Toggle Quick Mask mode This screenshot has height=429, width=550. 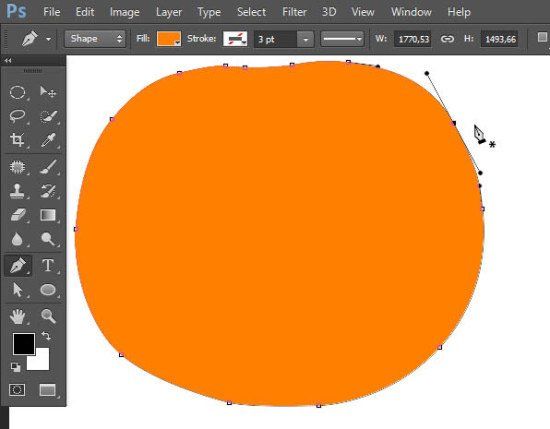click(17, 390)
